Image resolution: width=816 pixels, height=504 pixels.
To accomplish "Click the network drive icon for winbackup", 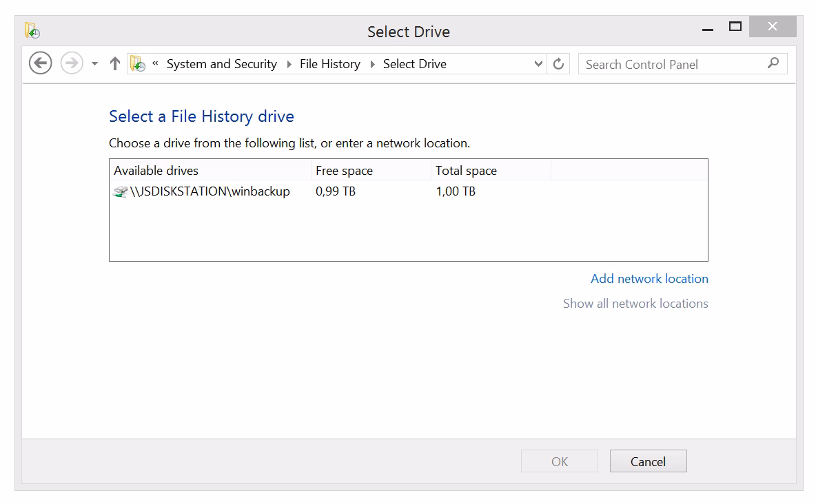I will [120, 192].
